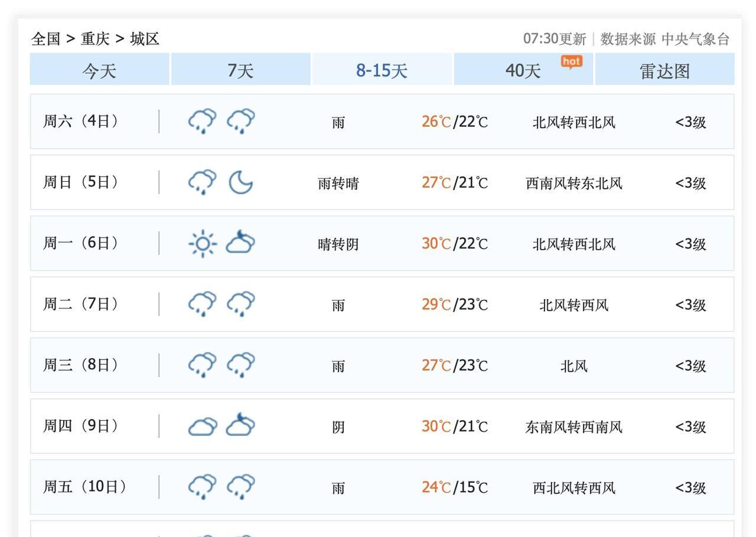Click the night cloudy icon for 周一
This screenshot has height=537, width=756.
click(x=240, y=243)
